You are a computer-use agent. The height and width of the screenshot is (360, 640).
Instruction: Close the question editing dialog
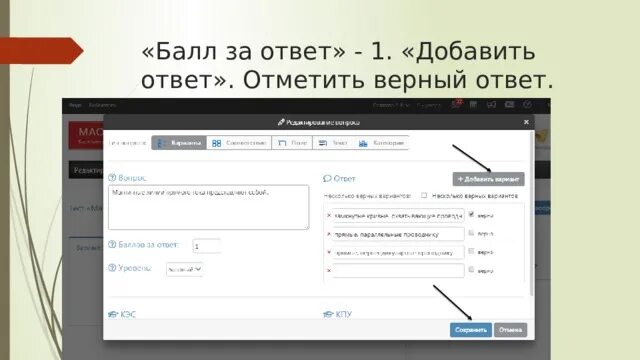click(x=526, y=122)
